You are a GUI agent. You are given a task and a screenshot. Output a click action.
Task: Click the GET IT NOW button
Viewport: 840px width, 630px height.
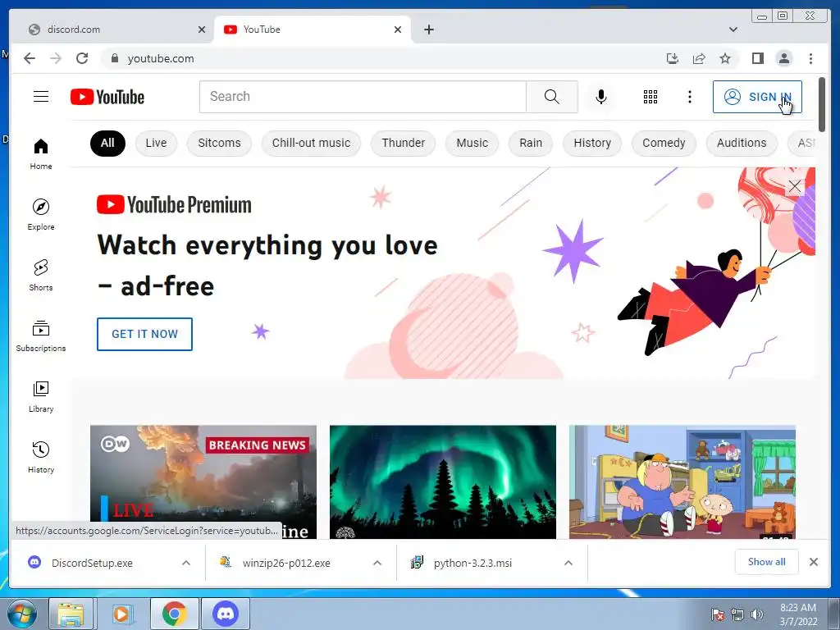pyautogui.click(x=144, y=335)
